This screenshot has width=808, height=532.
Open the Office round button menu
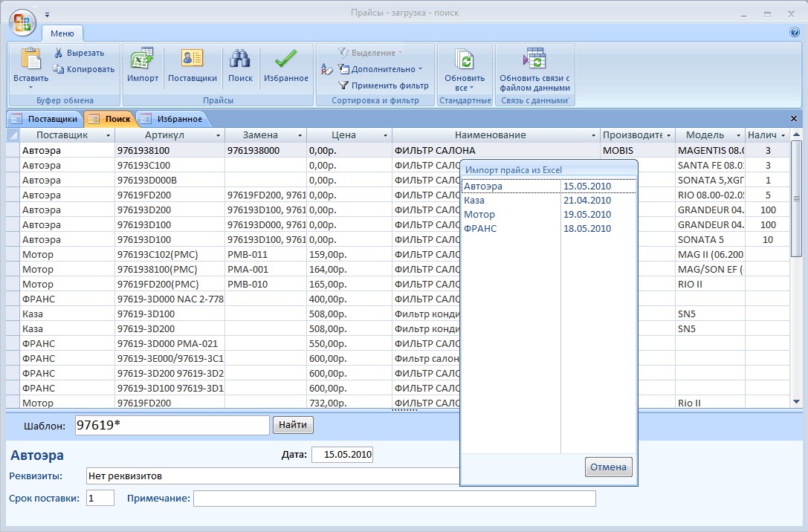[22, 22]
